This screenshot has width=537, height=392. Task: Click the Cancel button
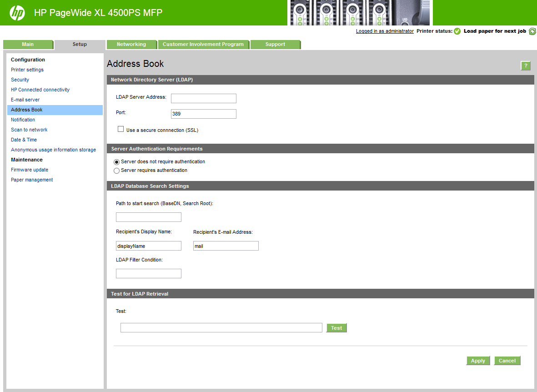[507, 361]
